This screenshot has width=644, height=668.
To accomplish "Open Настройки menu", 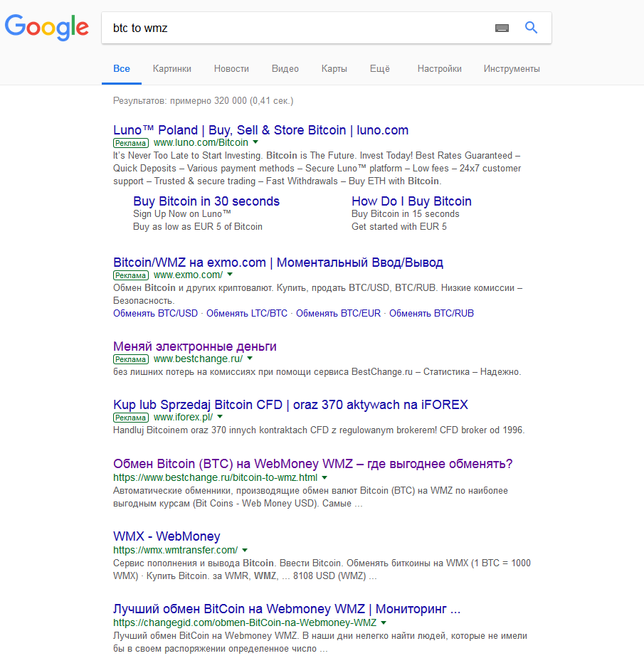I will [x=440, y=68].
